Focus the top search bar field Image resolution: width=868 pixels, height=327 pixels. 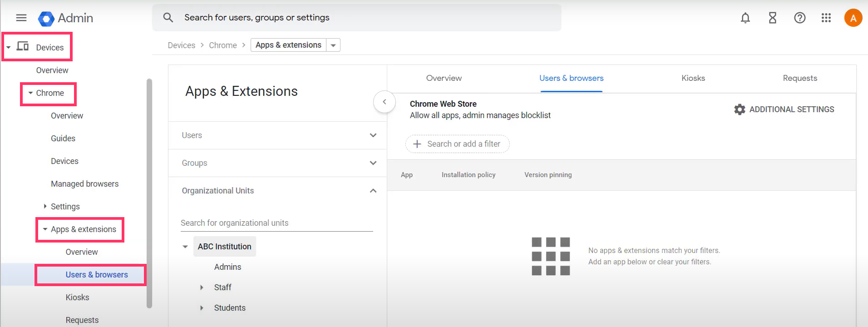pos(356,18)
